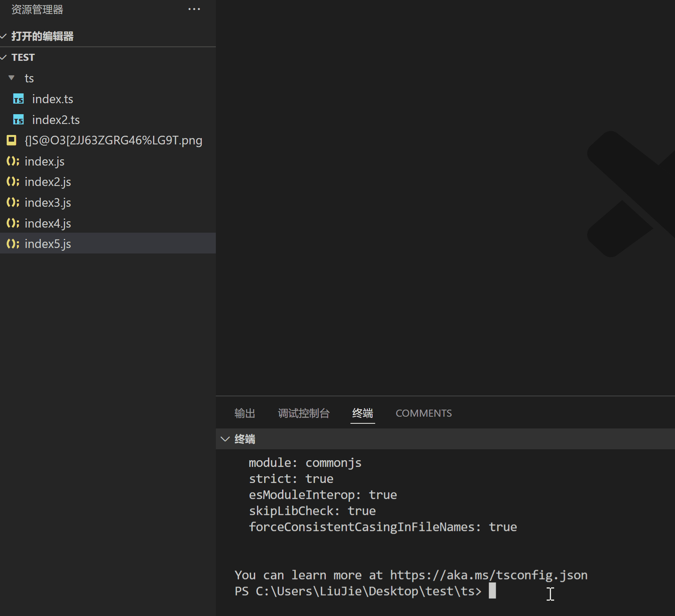The image size is (675, 616).
Task: Open the COMMENTS panel tab
Action: pyautogui.click(x=424, y=413)
